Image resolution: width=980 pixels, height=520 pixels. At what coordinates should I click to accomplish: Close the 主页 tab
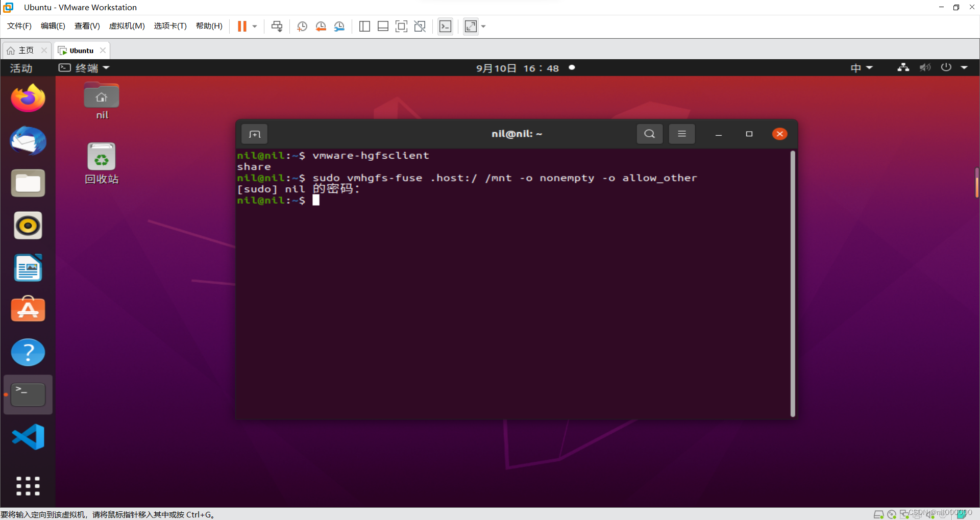pyautogui.click(x=44, y=50)
